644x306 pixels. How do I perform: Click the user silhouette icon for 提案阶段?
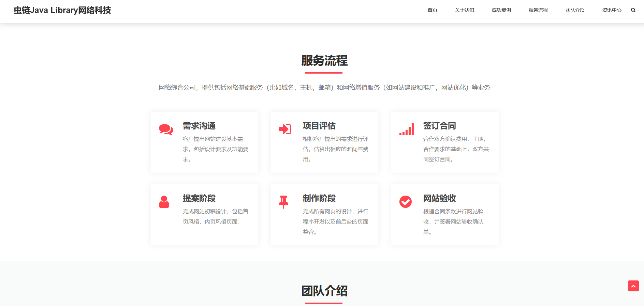[164, 202]
